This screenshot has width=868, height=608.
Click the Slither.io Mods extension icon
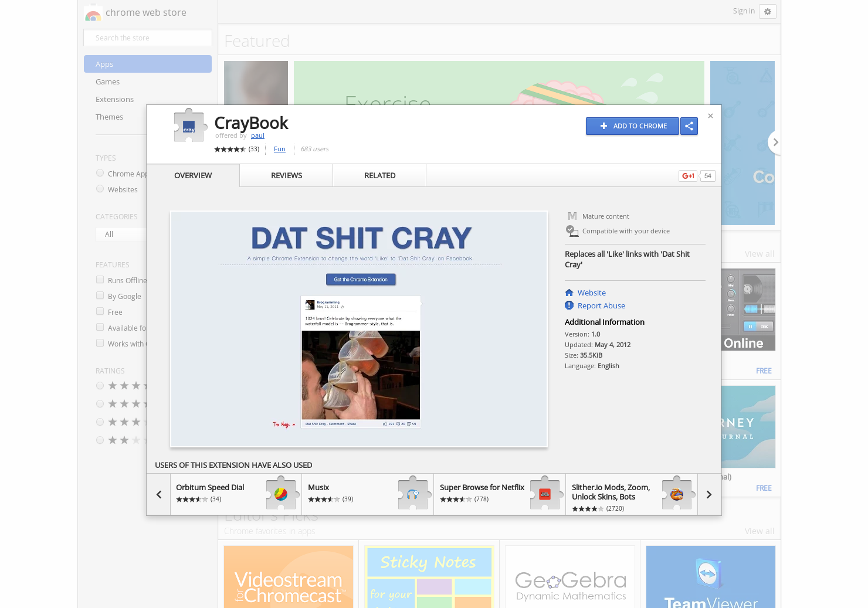pos(677,494)
